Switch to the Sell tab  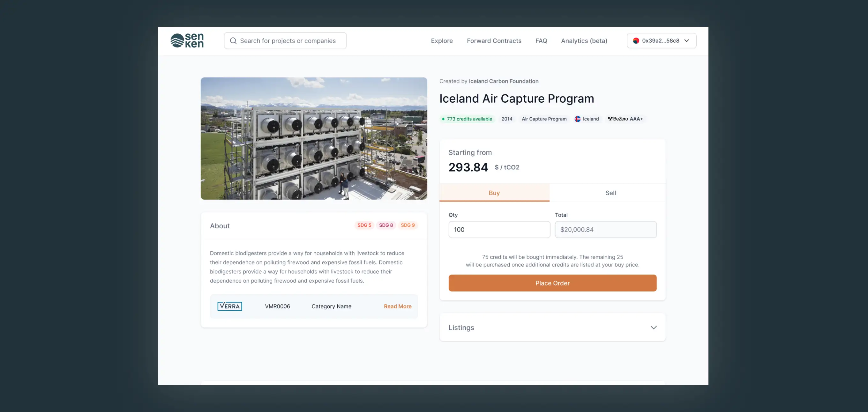coord(610,193)
